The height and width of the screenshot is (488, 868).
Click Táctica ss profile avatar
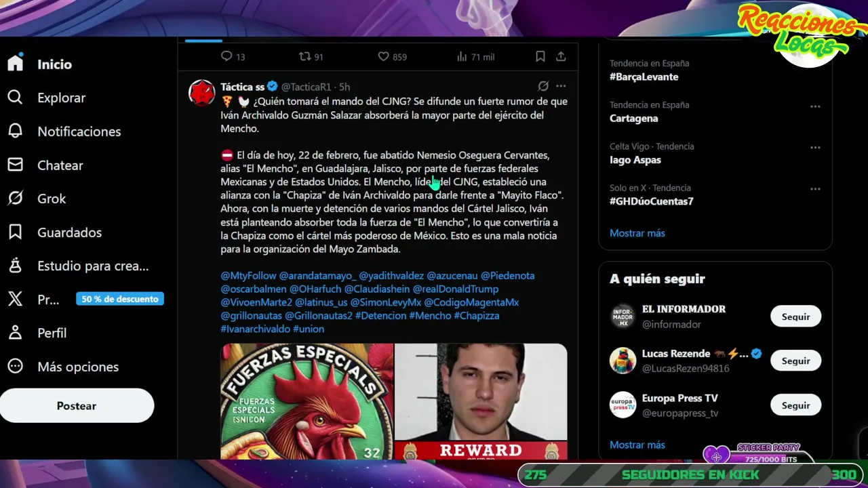point(201,93)
